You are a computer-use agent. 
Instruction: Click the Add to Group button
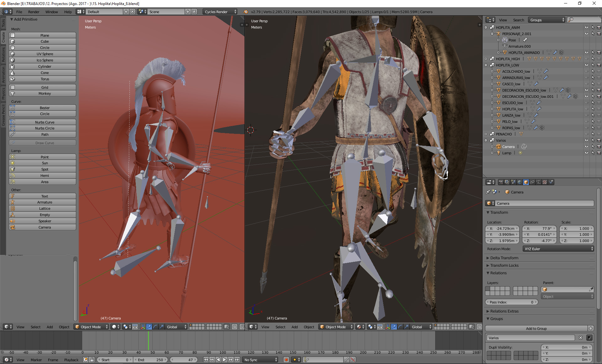click(x=536, y=328)
